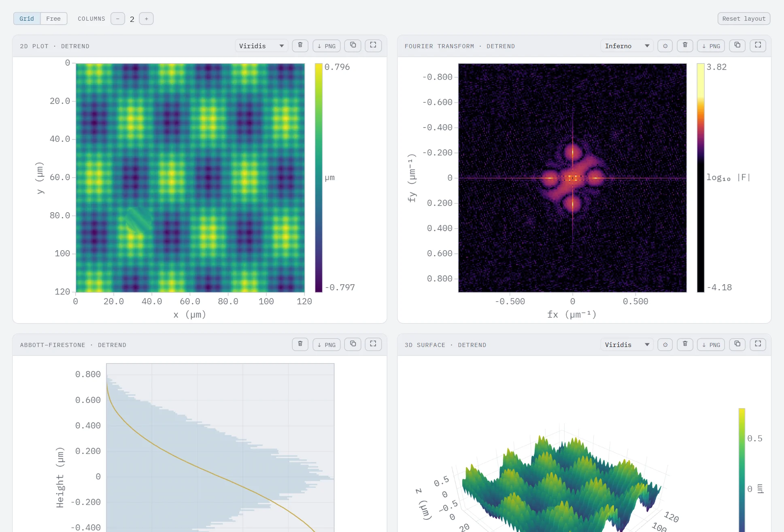This screenshot has width=784, height=532.
Task: Switch layout mode to Free
Action: coord(53,19)
